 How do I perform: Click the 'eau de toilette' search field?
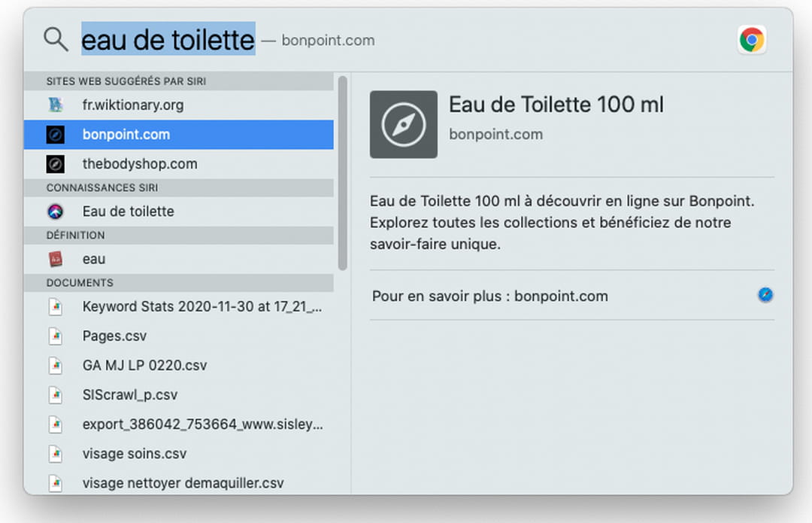coord(168,40)
